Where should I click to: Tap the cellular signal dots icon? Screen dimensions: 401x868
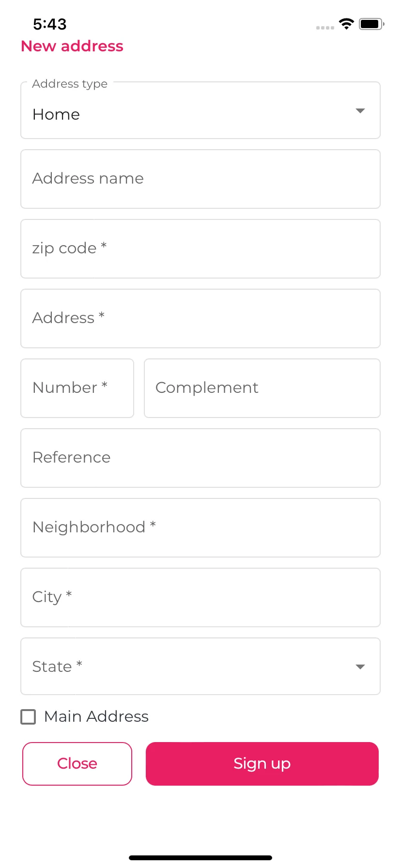click(x=325, y=28)
